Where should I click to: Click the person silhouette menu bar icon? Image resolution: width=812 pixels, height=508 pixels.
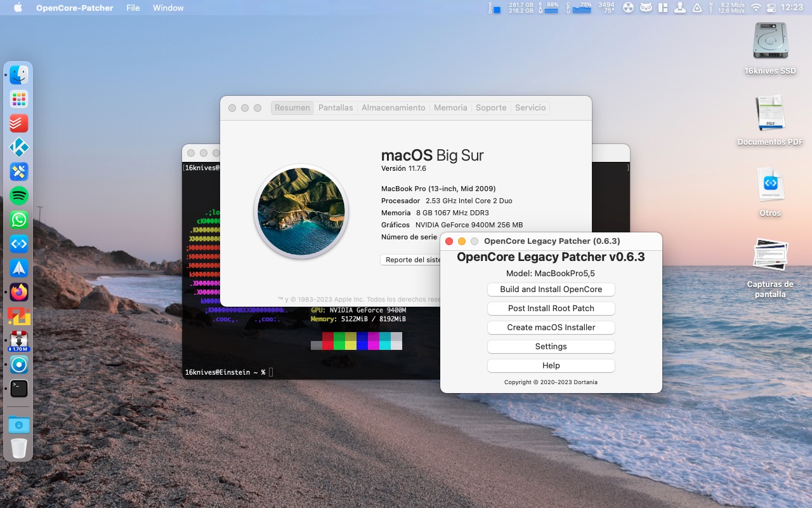click(x=680, y=8)
